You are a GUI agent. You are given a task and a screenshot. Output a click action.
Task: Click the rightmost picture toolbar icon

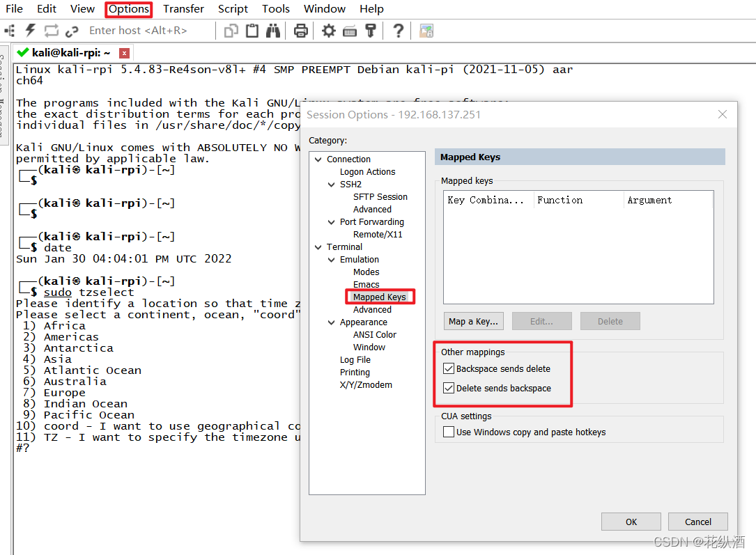click(x=426, y=31)
